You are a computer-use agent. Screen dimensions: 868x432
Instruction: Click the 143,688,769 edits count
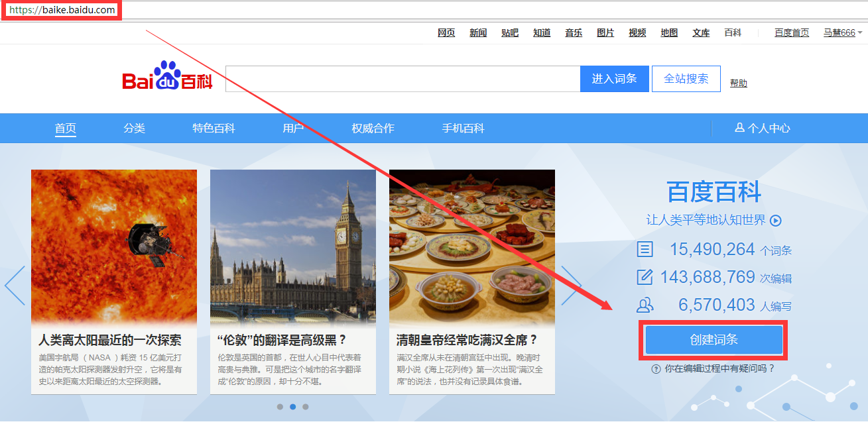pos(708,277)
